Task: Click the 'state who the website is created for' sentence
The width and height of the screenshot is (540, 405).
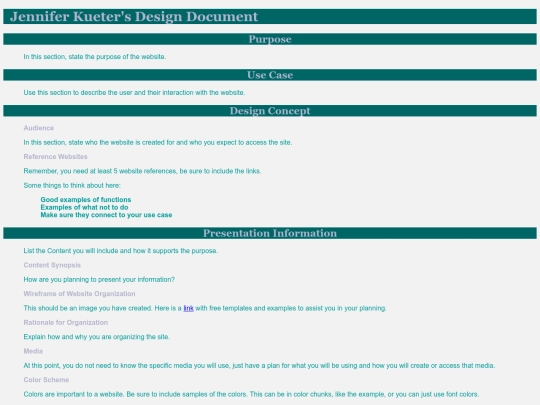Action: [x=158, y=143]
